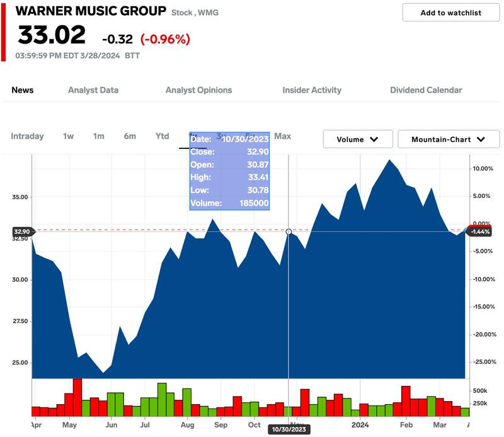The height and width of the screenshot is (437, 504).
Task: Click the -1.44% marker on the right axis
Action: (x=480, y=231)
